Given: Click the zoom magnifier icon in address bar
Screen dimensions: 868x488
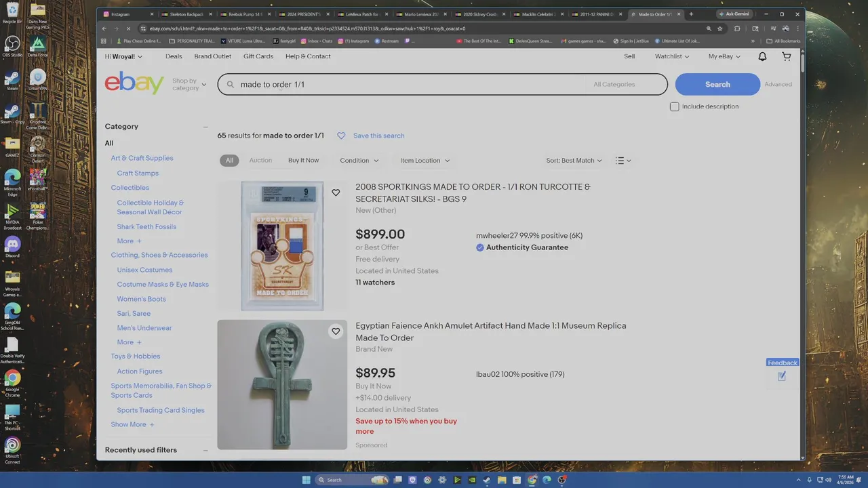Looking at the screenshot, I should 709,28.
